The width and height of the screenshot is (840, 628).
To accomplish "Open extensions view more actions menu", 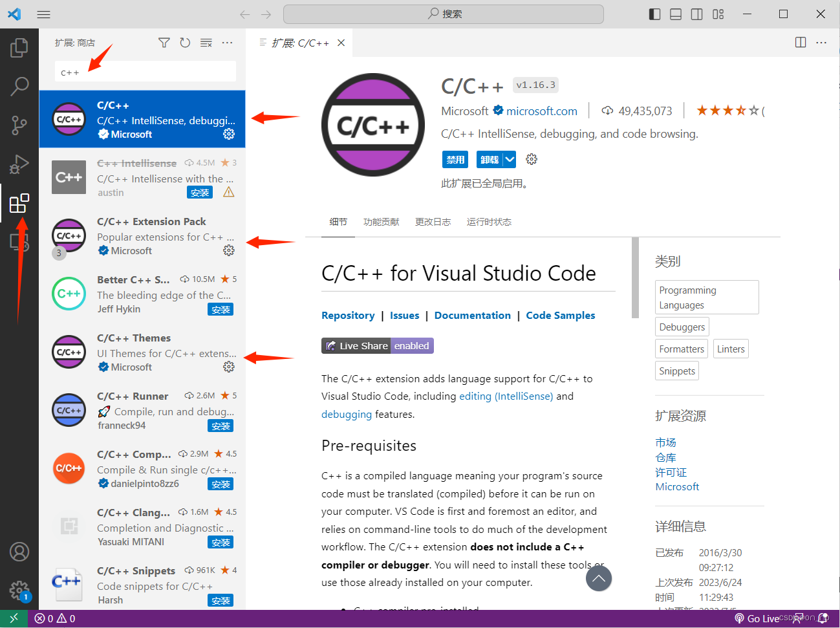I will [227, 43].
